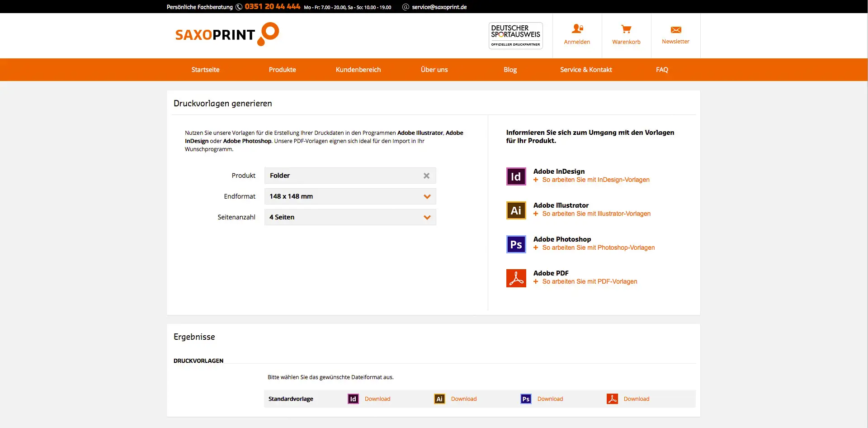Click the Deutscher Sportausweis badge
The image size is (868, 428).
tap(515, 35)
